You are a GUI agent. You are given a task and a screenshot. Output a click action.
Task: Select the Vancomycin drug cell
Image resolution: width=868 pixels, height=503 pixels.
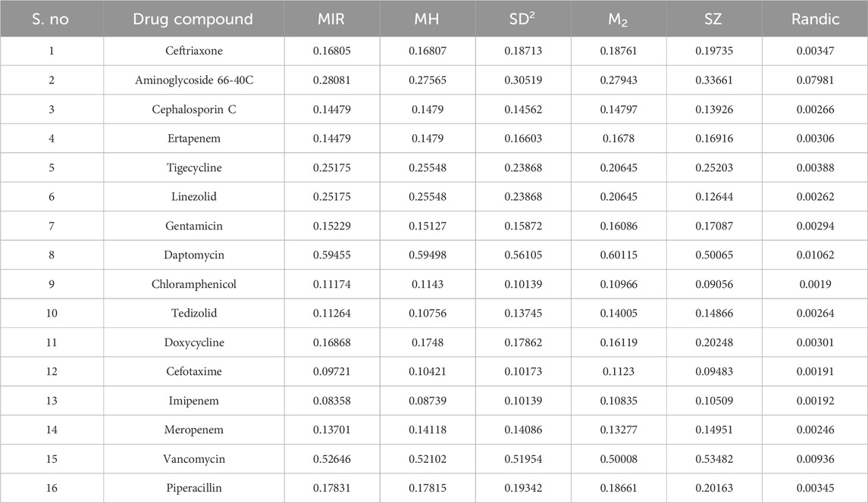(193, 459)
